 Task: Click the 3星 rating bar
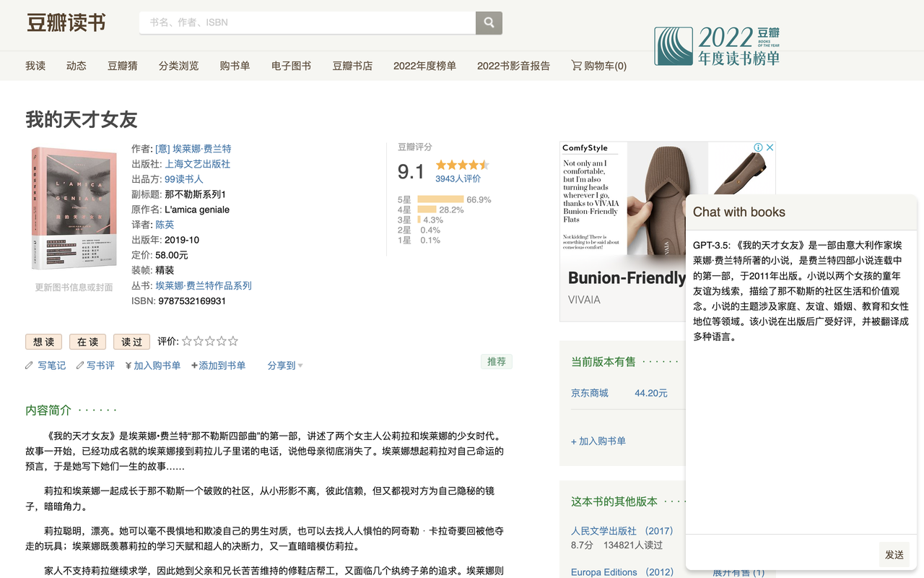coord(419,220)
